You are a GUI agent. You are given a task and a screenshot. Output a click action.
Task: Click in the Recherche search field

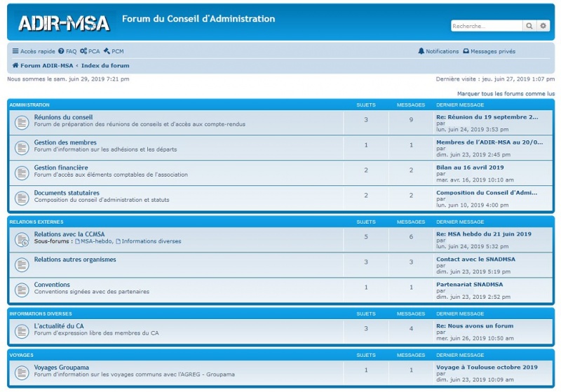[487, 26]
